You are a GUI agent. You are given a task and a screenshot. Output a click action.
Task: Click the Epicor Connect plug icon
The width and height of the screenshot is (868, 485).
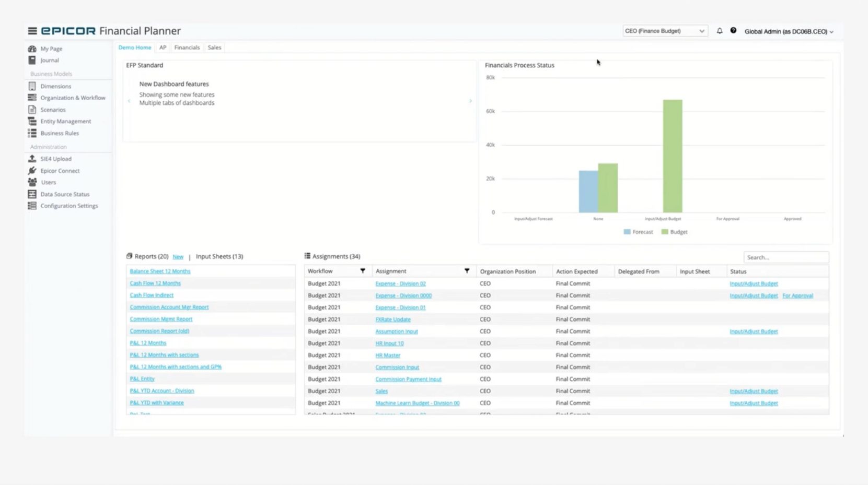(x=32, y=171)
